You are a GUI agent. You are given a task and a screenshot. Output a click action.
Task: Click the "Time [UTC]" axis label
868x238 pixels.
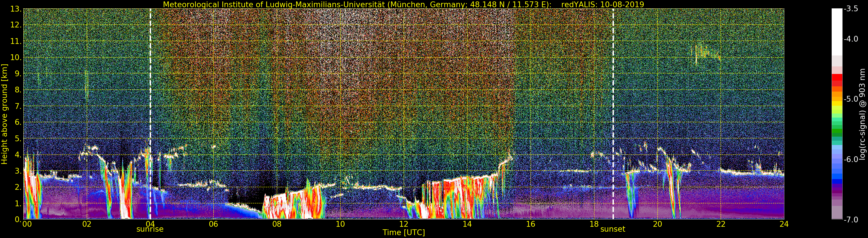[403, 232]
